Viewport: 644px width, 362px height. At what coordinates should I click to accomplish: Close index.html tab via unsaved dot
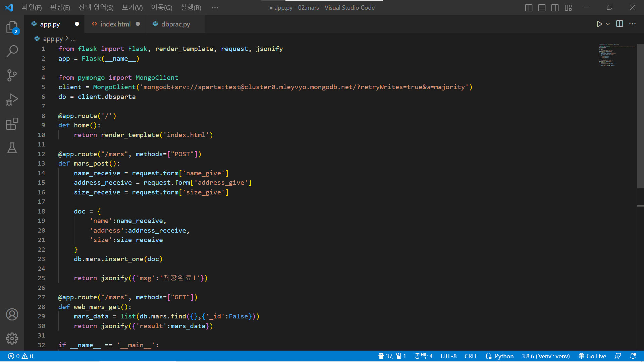coord(138,24)
